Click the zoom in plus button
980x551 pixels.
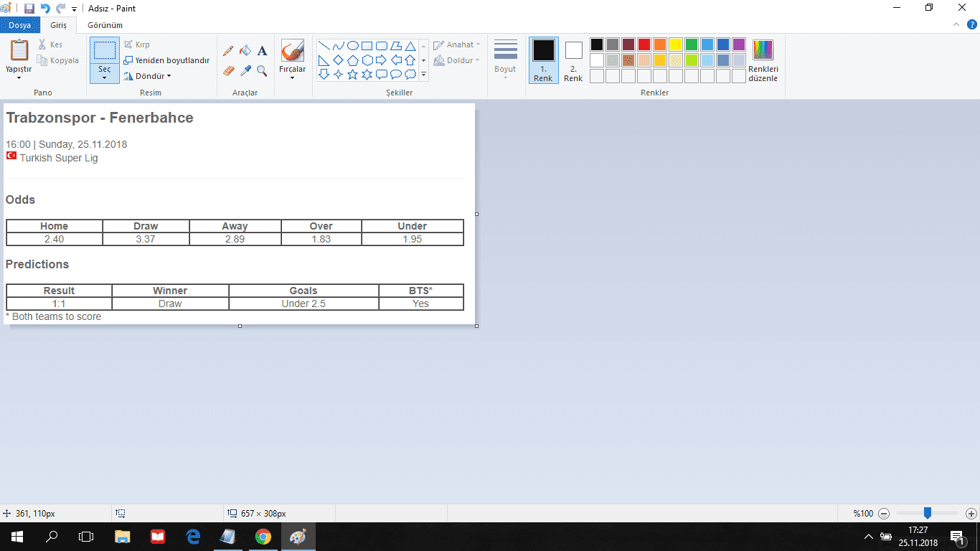click(971, 514)
